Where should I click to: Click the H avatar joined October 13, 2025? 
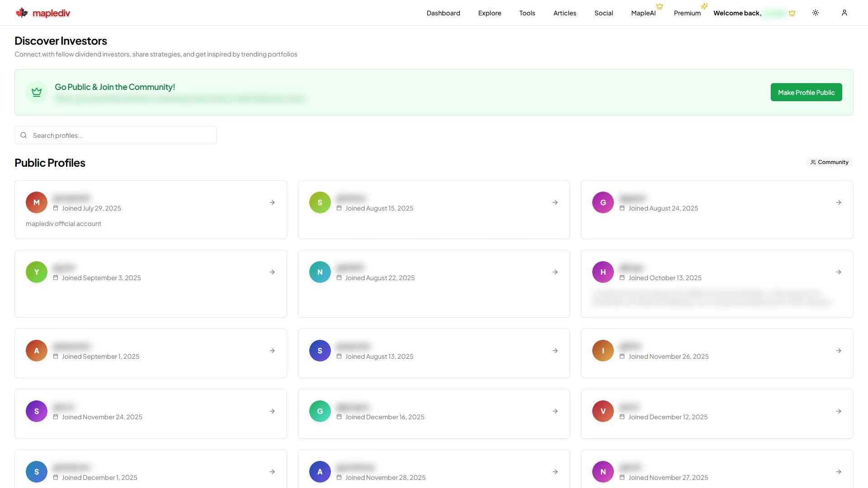pyautogui.click(x=603, y=272)
